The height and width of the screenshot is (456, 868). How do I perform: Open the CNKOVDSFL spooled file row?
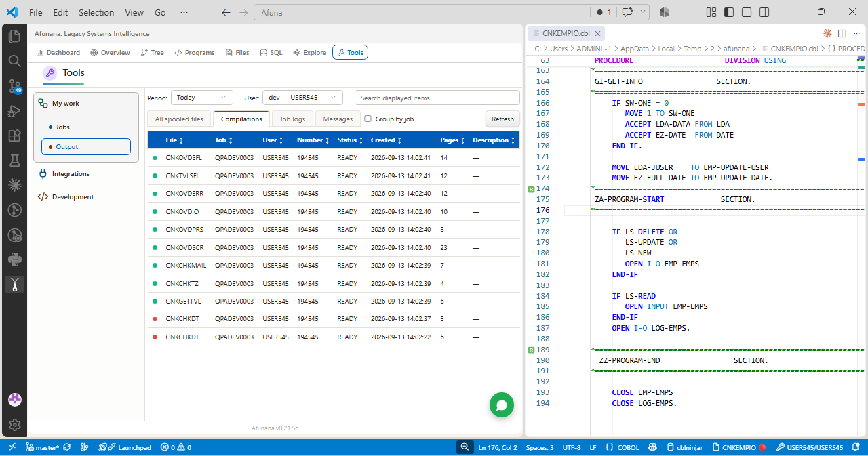pos(334,157)
